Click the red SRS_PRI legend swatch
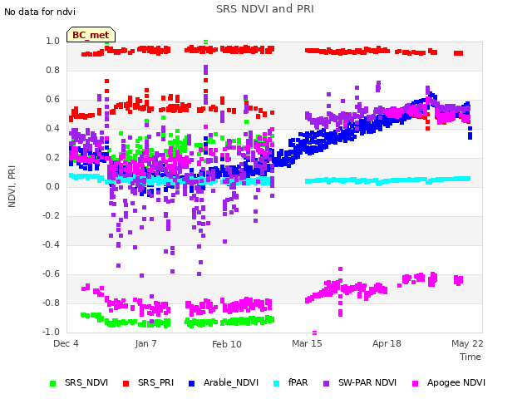 tap(126, 383)
